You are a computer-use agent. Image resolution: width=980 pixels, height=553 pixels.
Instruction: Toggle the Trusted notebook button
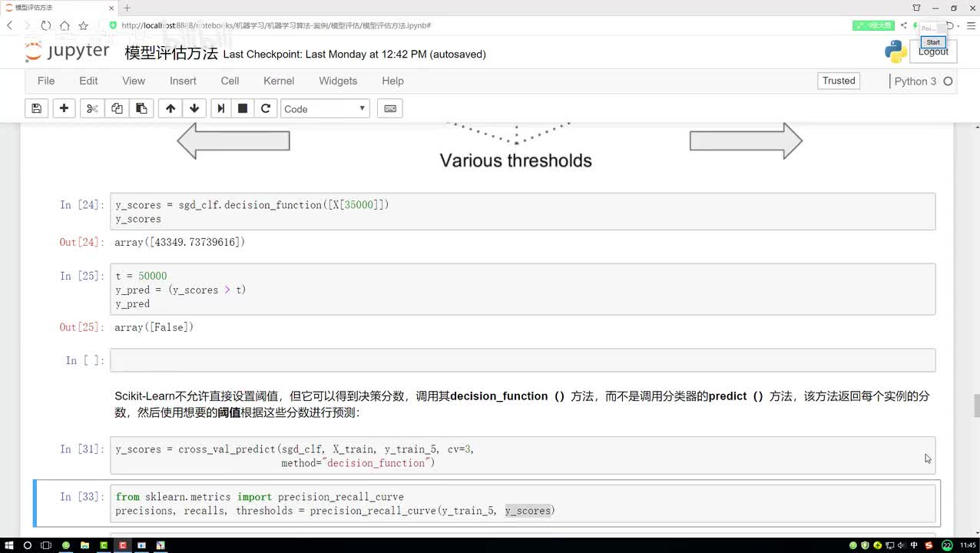tap(839, 81)
